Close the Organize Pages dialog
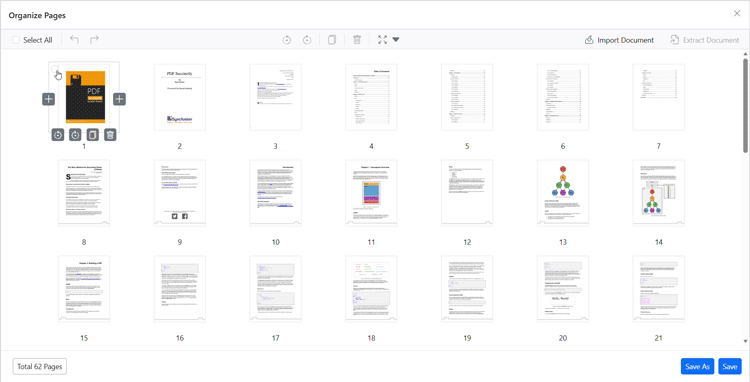Screen dimensions: 750x382 (737, 13)
